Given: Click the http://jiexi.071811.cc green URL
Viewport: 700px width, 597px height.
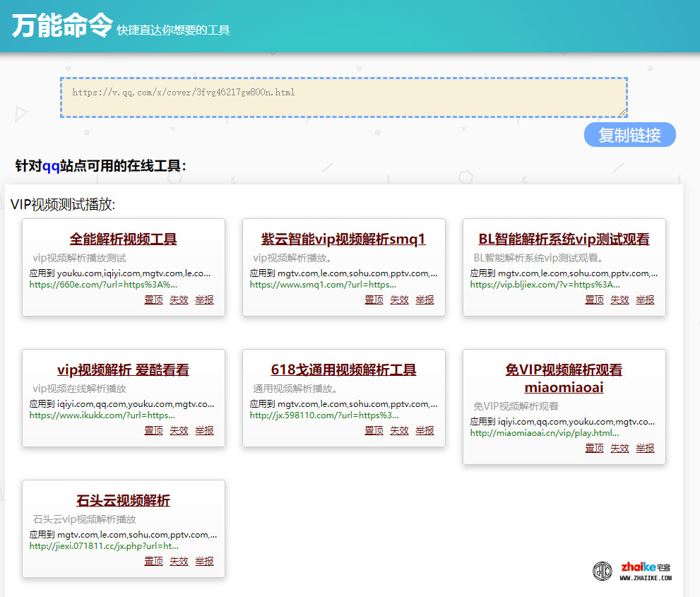Looking at the screenshot, I should point(104,545).
